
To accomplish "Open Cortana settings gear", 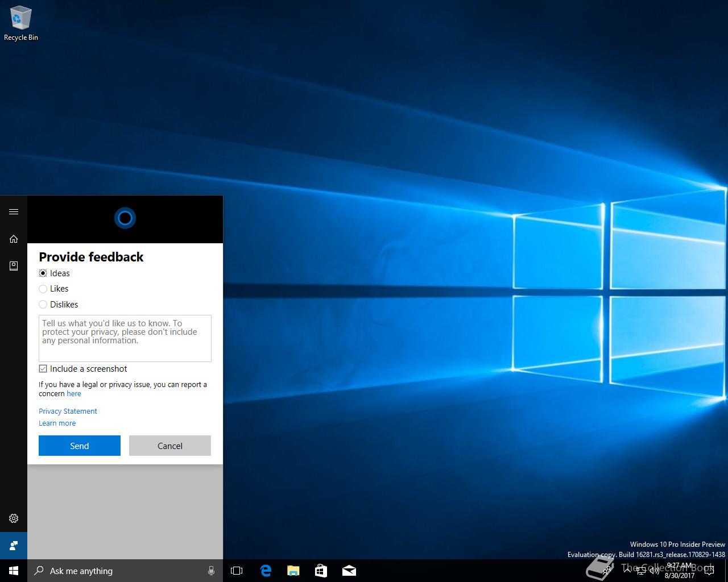I will 14,518.
